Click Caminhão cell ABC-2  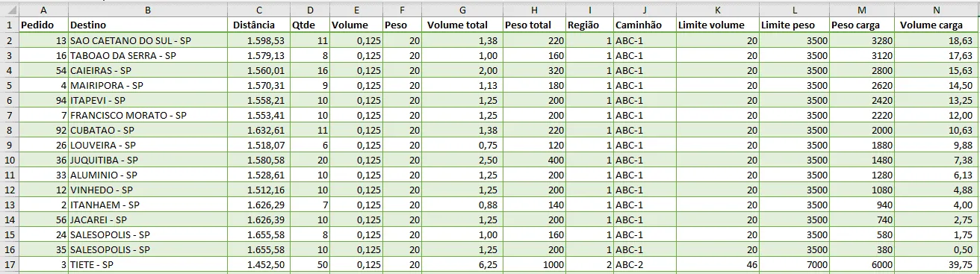[644, 264]
